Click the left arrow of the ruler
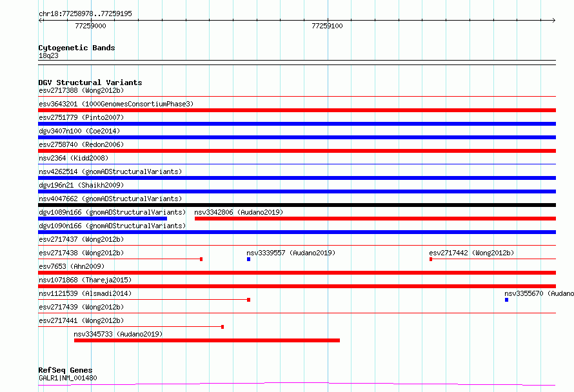Viewport: 574px width, 392px height. (40, 21)
